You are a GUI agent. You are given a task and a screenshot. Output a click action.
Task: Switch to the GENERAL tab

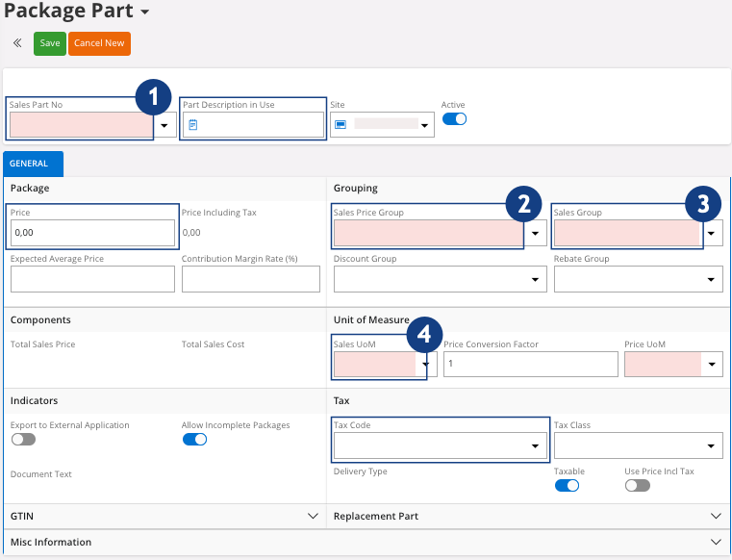[33, 165]
